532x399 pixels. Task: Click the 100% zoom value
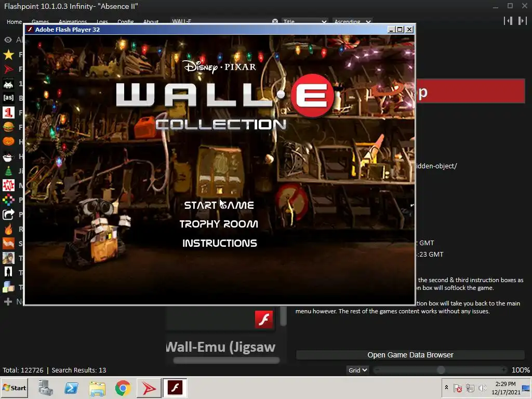click(x=521, y=370)
